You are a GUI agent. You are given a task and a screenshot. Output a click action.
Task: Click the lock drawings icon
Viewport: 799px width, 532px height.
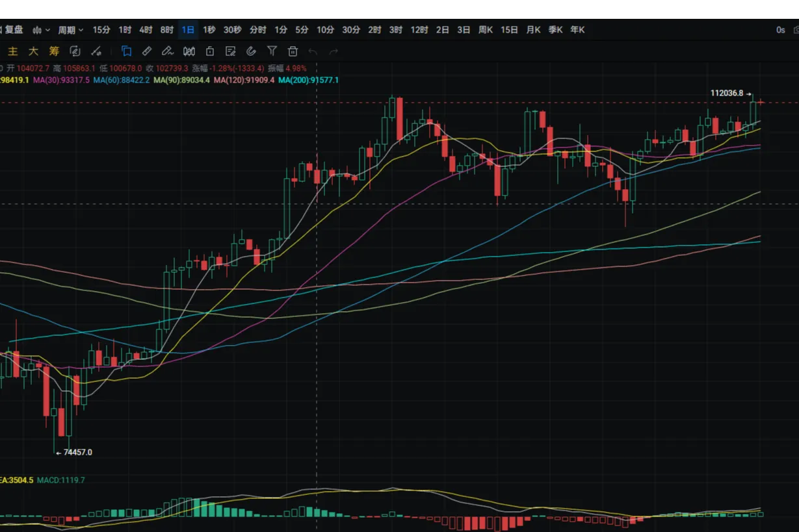click(x=210, y=51)
